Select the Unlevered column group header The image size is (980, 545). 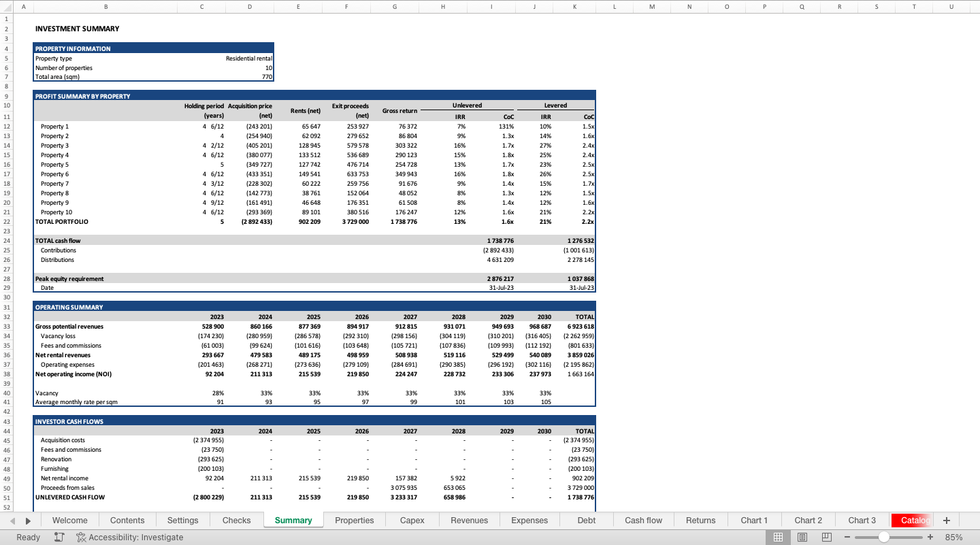468,105
